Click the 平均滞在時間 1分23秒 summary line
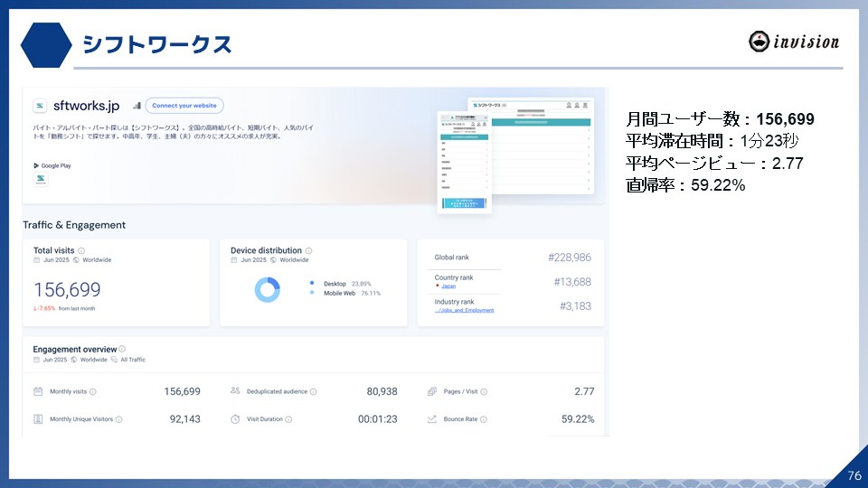This screenshot has width=868, height=488. 712,141
